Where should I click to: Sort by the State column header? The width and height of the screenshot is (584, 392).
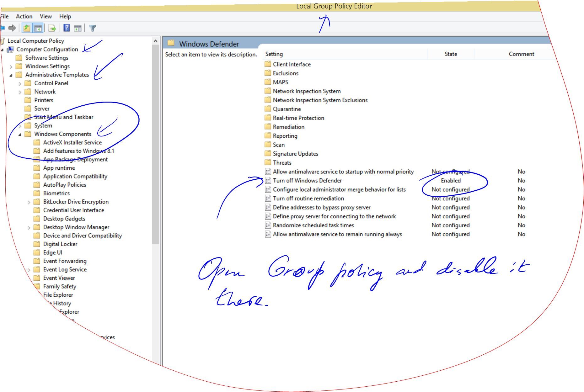click(451, 54)
